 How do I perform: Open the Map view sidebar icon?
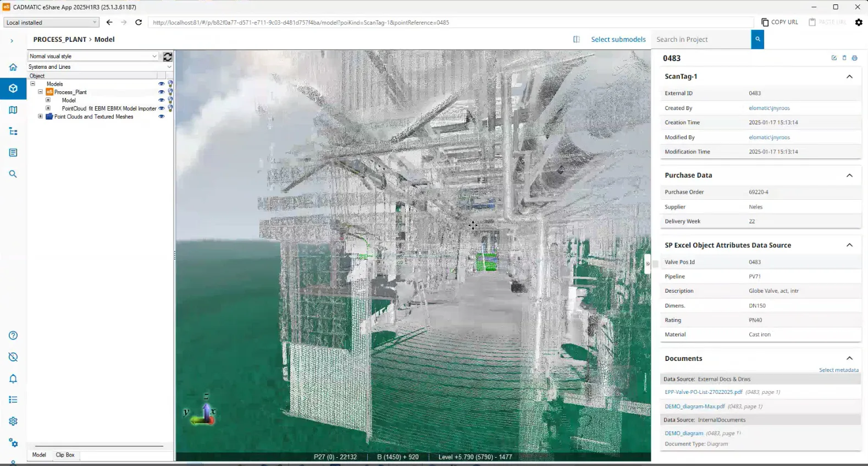coord(13,110)
